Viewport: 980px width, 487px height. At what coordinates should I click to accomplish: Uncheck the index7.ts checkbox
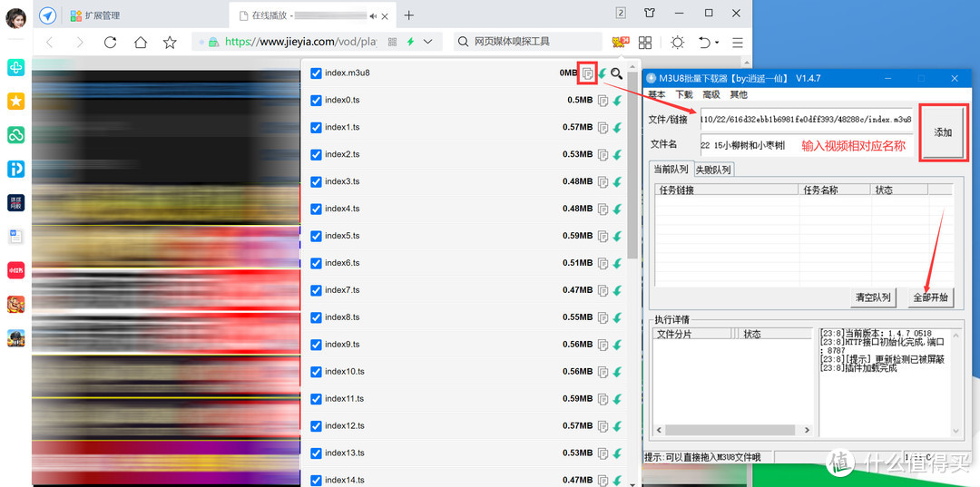point(316,290)
